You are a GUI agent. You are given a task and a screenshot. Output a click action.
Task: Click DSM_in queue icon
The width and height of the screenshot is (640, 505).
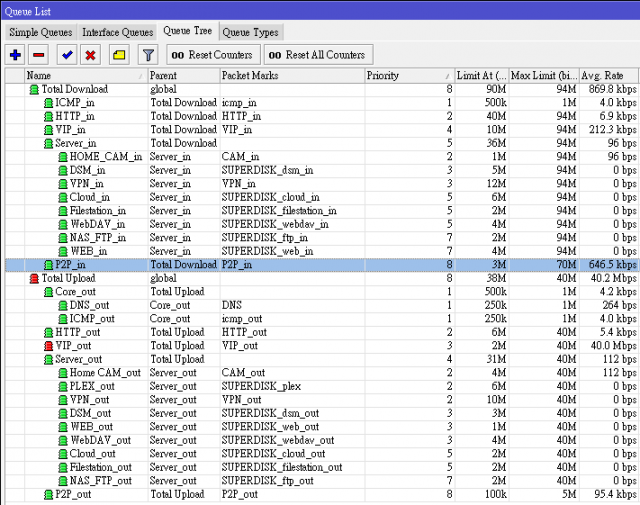click(63, 170)
